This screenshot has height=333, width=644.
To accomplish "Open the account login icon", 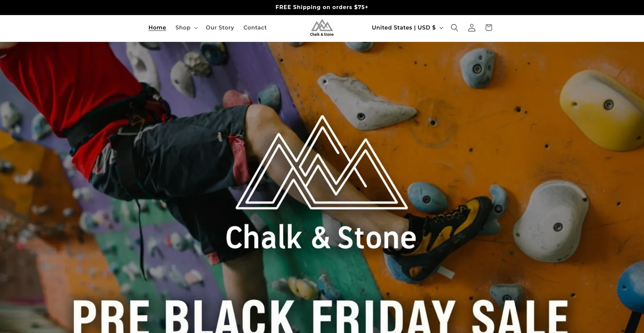I will pos(472,27).
